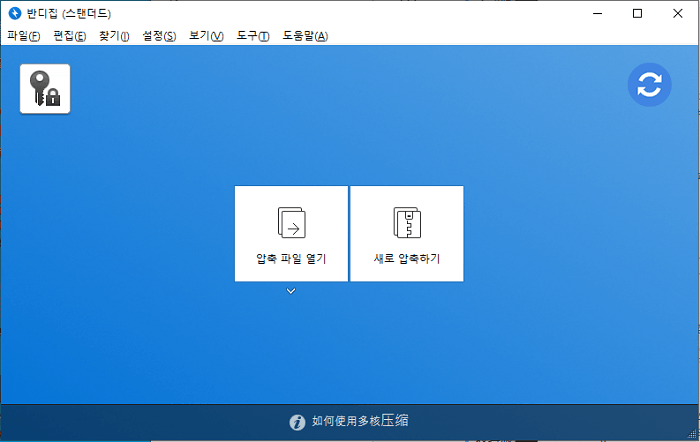Click the key and lock password manager icon
Image resolution: width=700 pixels, height=442 pixels.
tap(45, 89)
